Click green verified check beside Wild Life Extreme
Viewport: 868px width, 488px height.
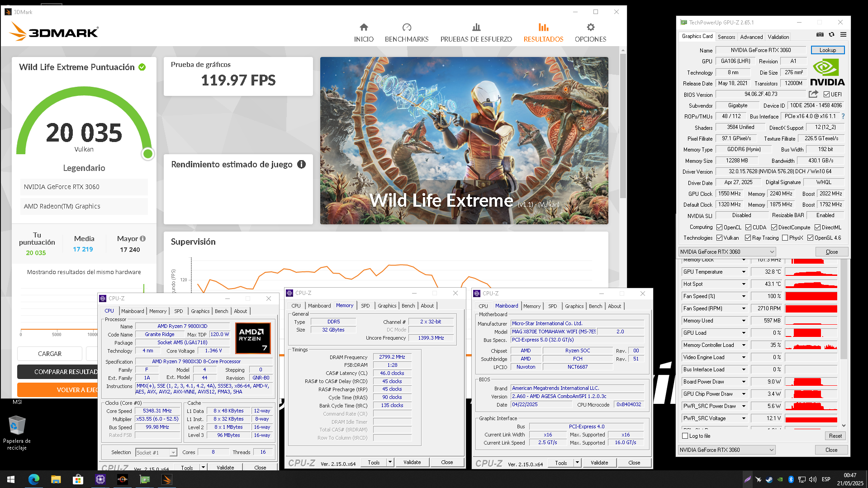[x=142, y=67]
